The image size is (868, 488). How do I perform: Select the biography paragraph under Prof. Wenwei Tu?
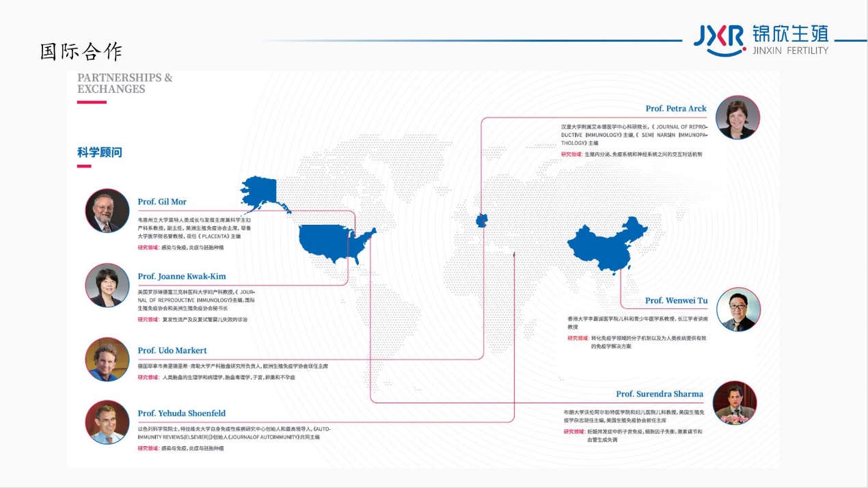[x=638, y=323]
